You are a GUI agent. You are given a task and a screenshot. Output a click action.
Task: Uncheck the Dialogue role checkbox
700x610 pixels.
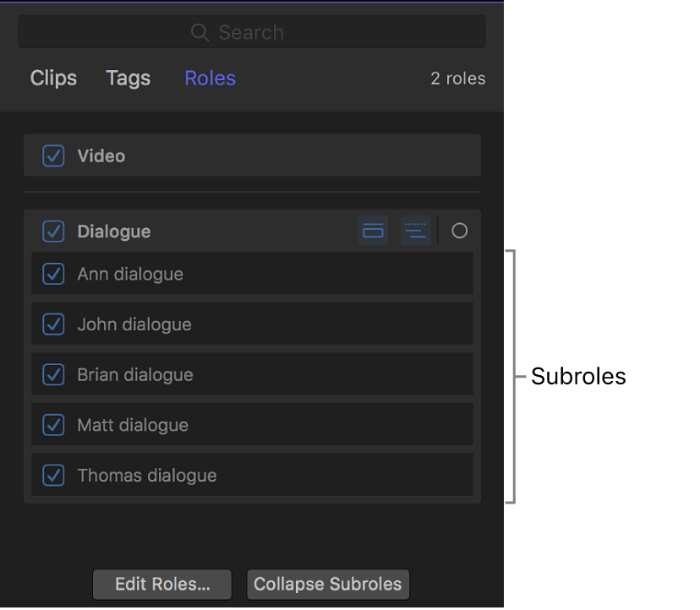[x=53, y=231]
